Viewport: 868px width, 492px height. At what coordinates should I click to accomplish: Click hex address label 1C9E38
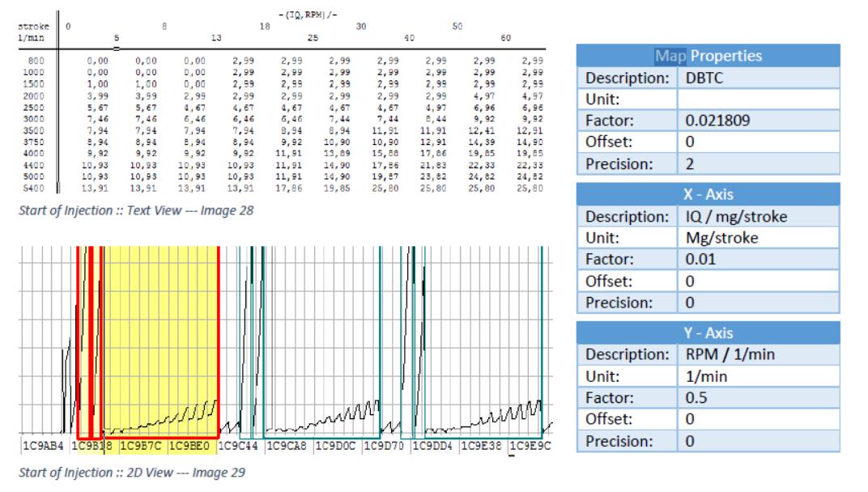click(x=481, y=446)
